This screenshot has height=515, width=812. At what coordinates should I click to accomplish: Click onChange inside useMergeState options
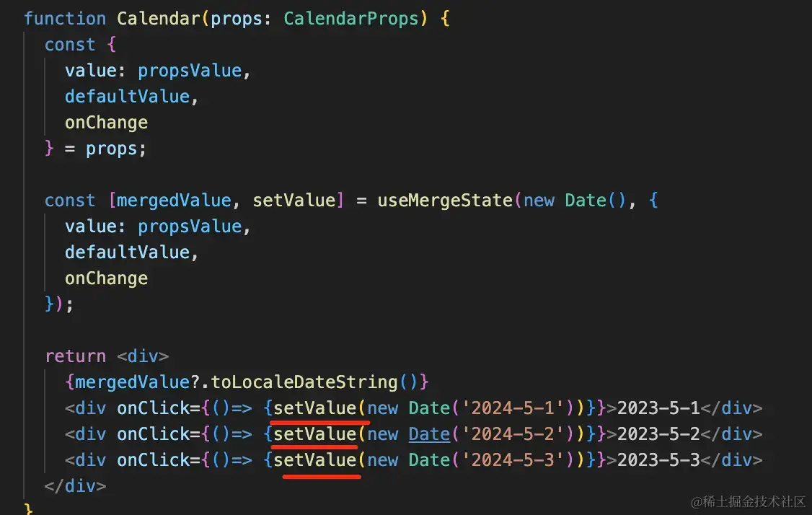107,278
